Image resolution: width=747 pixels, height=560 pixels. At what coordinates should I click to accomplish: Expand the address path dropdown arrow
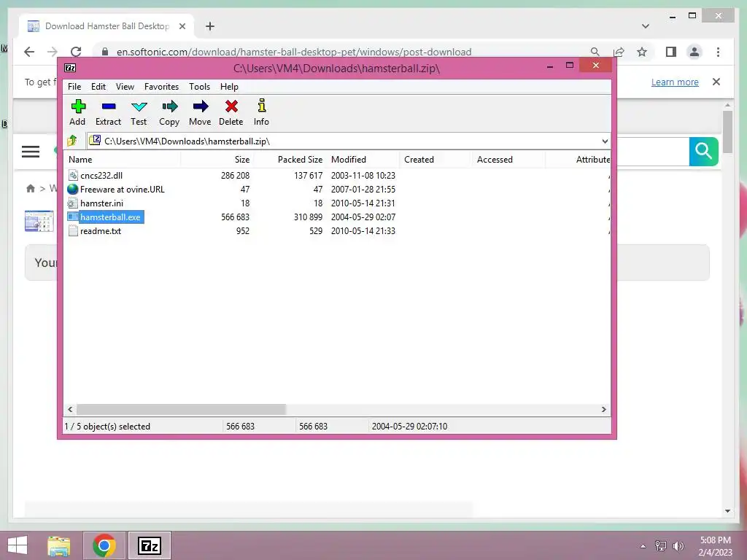click(x=605, y=141)
